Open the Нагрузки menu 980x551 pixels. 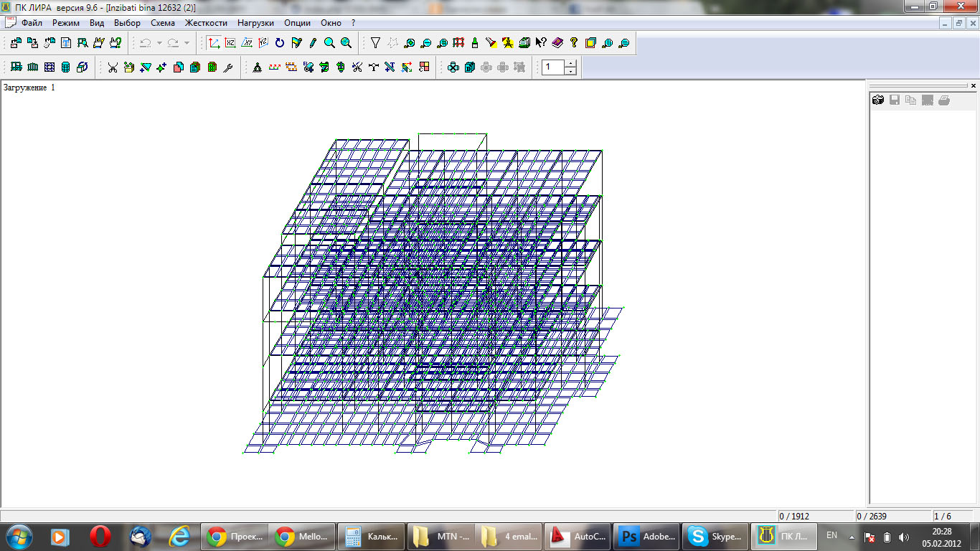click(x=256, y=23)
